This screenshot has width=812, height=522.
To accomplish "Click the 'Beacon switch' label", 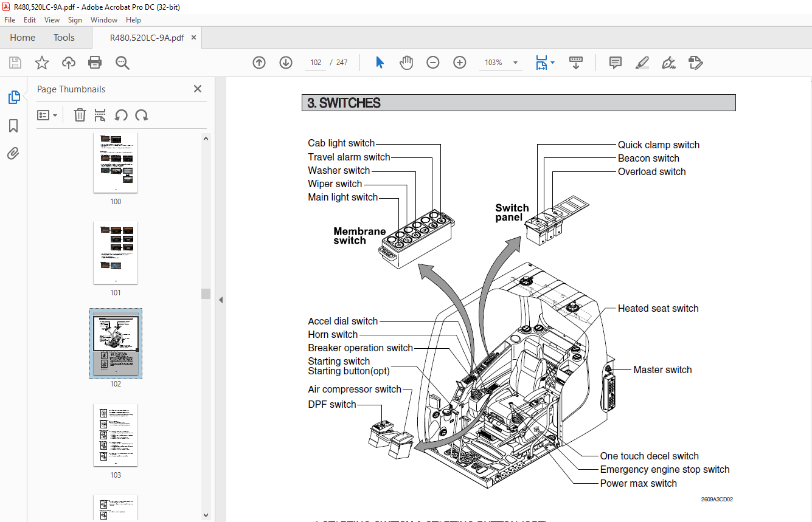I will tap(648, 158).
